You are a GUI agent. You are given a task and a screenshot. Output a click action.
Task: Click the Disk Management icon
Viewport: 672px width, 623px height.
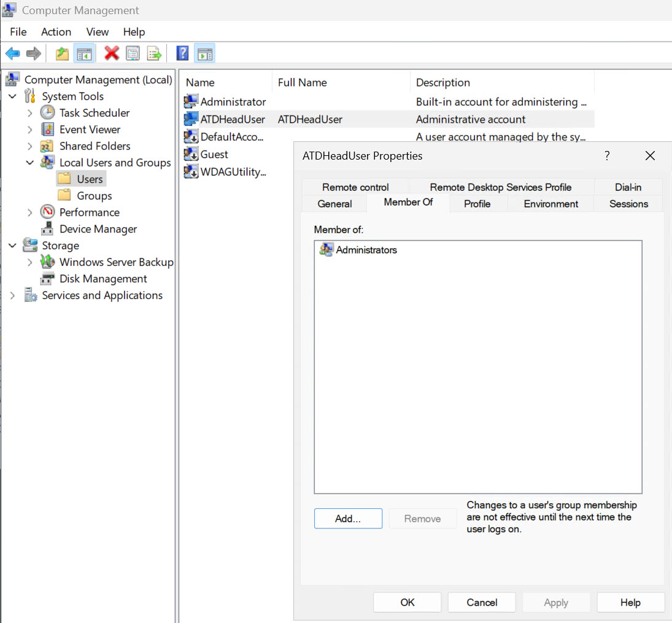[x=47, y=279]
